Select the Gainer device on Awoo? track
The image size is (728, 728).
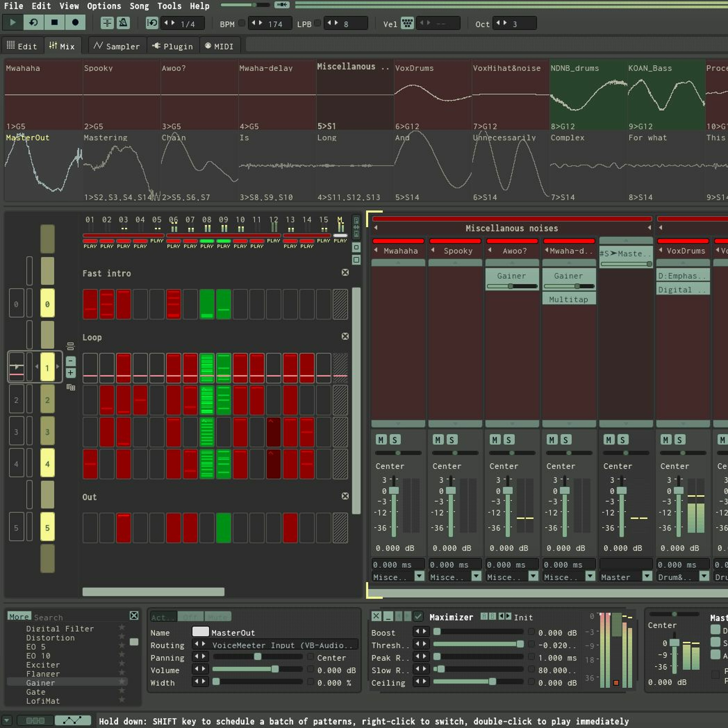[512, 279]
